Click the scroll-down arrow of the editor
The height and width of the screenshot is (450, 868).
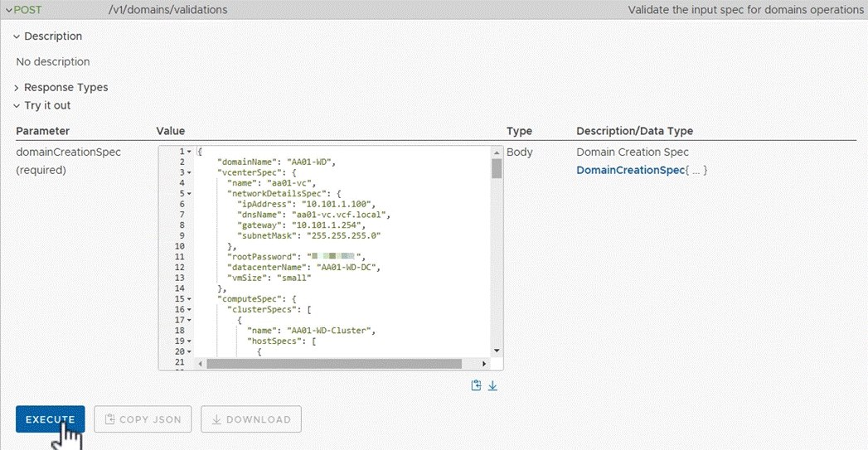(x=497, y=351)
